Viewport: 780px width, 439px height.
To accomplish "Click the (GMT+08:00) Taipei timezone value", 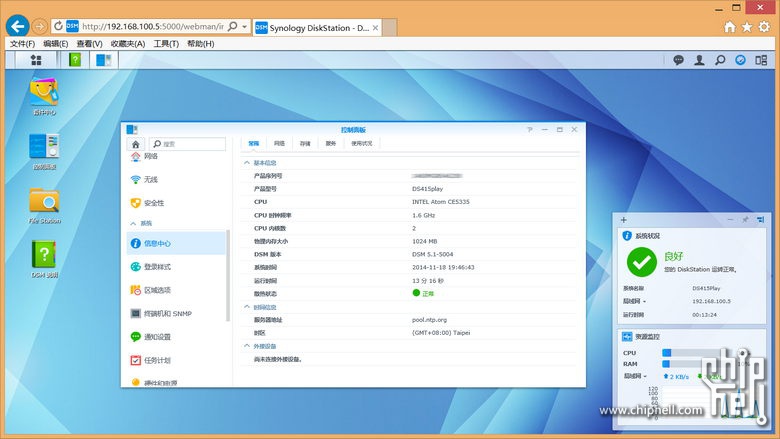I will point(441,333).
